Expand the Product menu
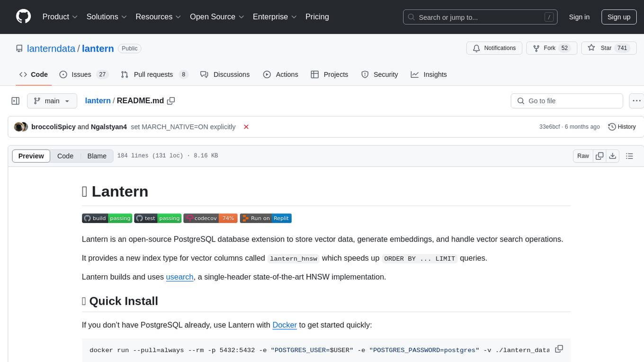Image resolution: width=644 pixels, height=362 pixels. [x=60, y=17]
